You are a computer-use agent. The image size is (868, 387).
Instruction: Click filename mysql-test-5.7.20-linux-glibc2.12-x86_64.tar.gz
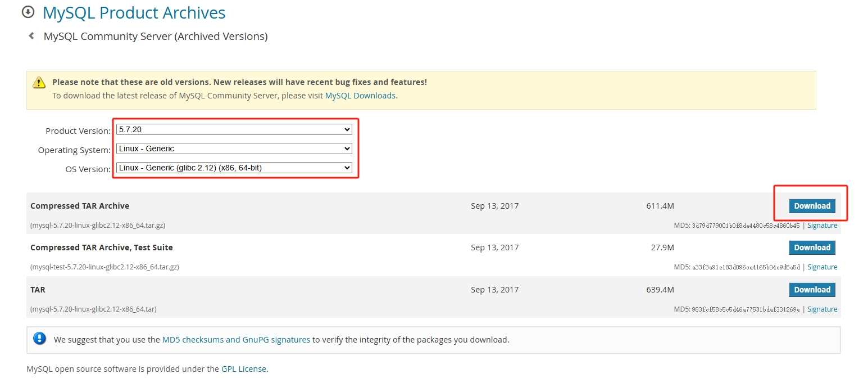pyautogui.click(x=104, y=267)
